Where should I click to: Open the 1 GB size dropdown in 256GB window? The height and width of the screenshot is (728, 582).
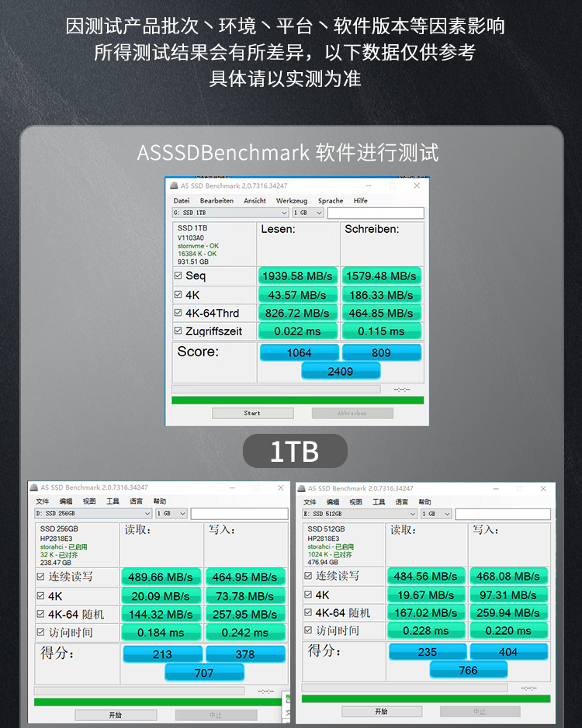(x=171, y=514)
